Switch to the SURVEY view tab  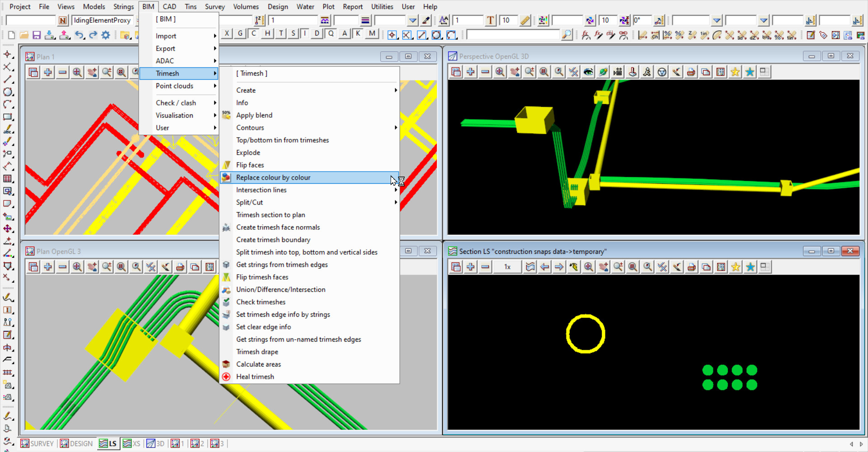(x=38, y=443)
